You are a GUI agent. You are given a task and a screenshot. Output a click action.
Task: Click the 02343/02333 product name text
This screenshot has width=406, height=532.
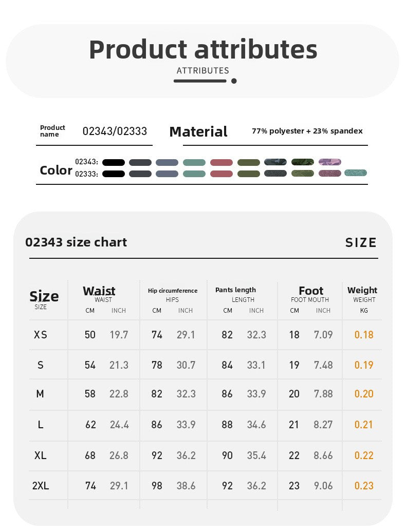point(115,131)
